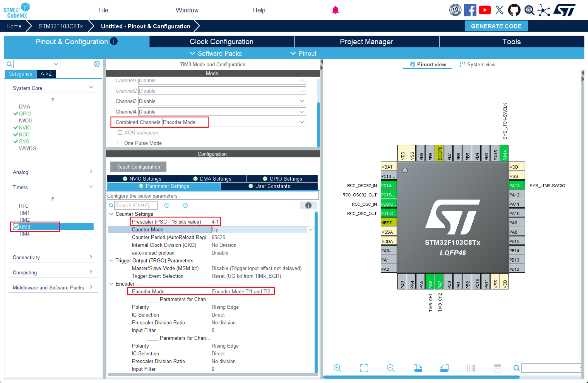Image resolution: width=588 pixels, height=383 pixels.
Task: Open the Window menu
Action: 187,10
